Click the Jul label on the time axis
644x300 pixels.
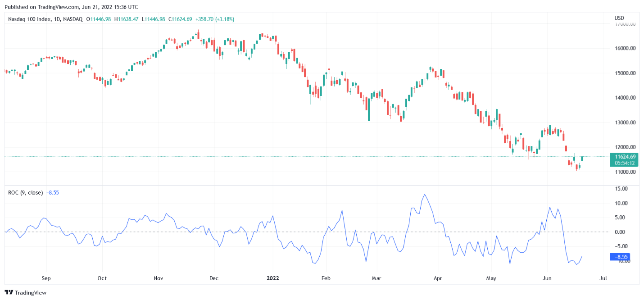pyautogui.click(x=603, y=278)
